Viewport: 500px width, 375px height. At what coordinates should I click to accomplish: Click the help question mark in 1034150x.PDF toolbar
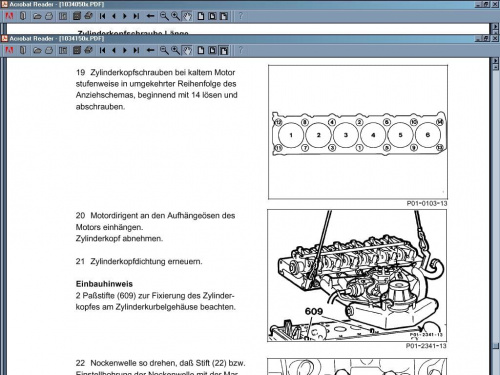241,50
